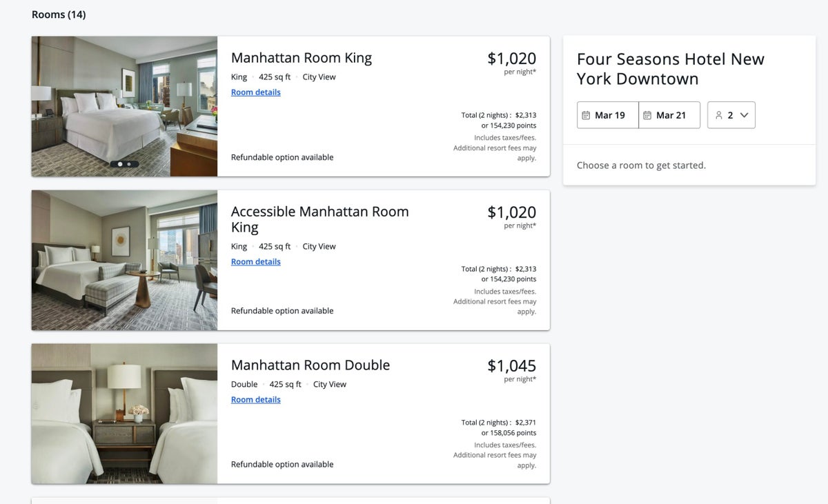This screenshot has width=828, height=504.
Task: Click the Four Seasons Hotel New York Downtown title
Action: [x=670, y=69]
